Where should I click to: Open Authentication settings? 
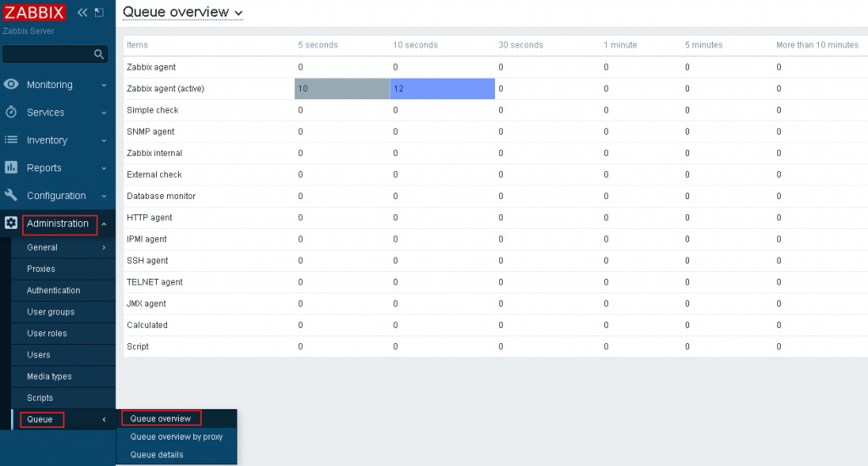pos(53,291)
